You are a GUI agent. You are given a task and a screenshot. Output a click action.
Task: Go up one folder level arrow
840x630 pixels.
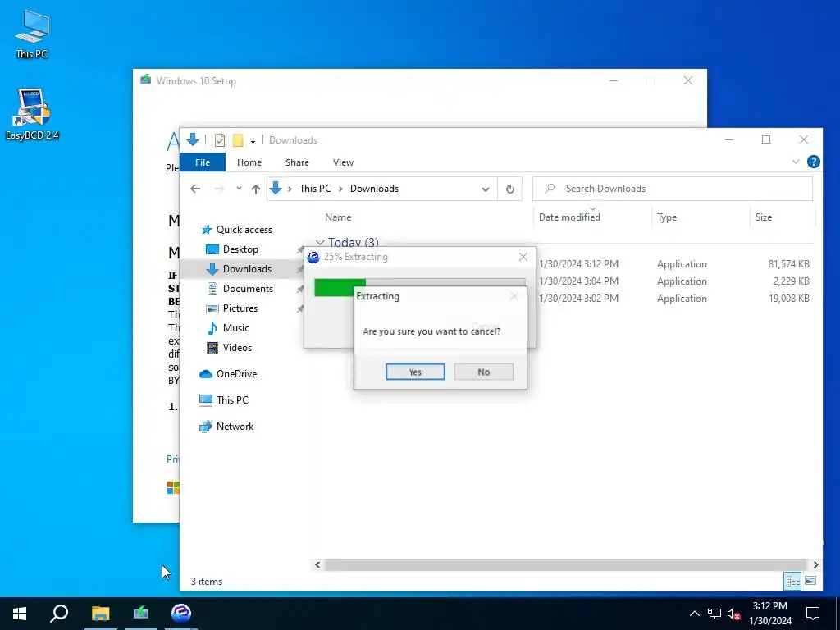coord(256,189)
